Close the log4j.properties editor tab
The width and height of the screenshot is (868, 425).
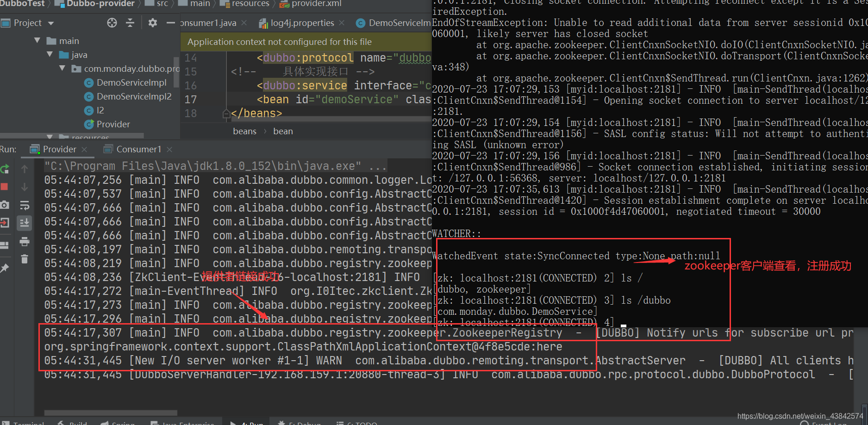pyautogui.click(x=342, y=23)
